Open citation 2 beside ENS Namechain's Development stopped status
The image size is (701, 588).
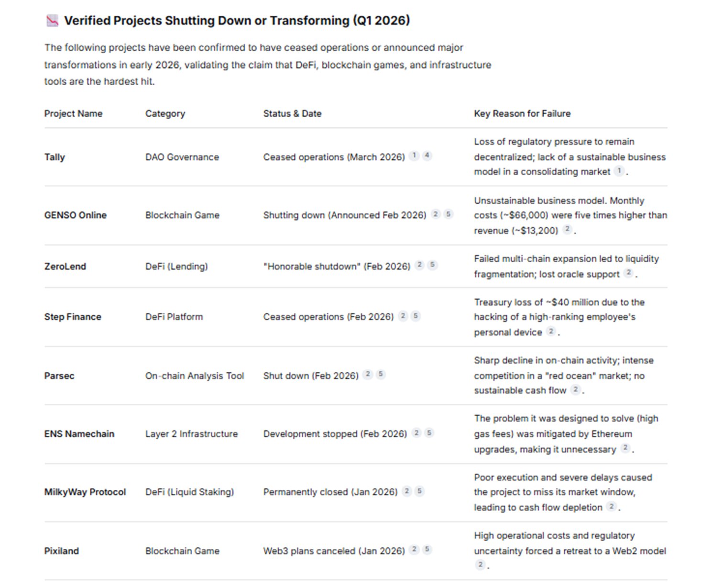point(416,433)
